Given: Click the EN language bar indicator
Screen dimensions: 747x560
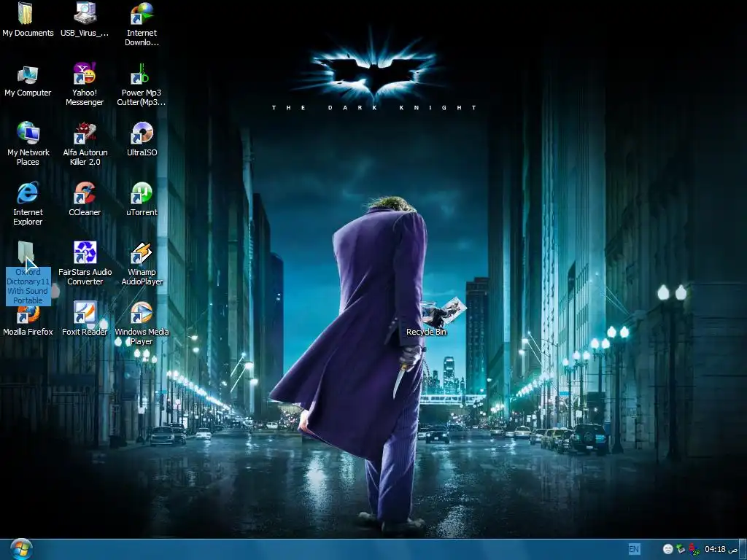Looking at the screenshot, I should pos(634,549).
